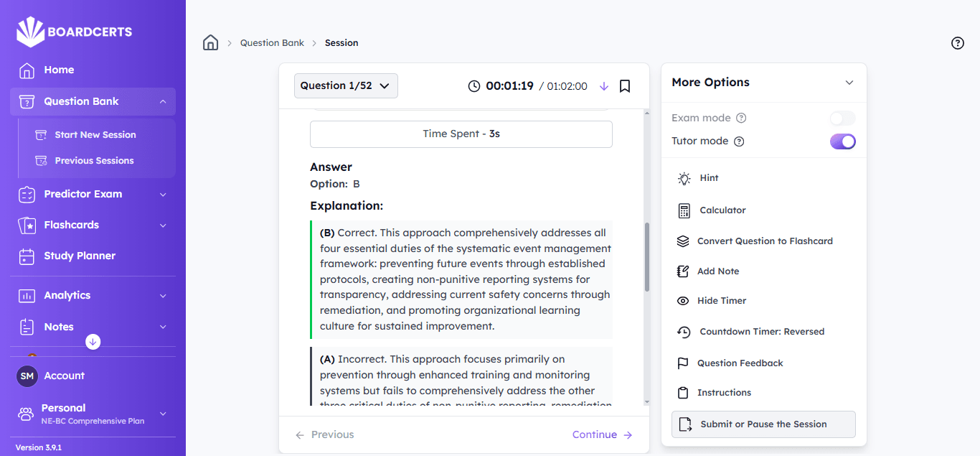The height and width of the screenshot is (456, 980).
Task: Click the Hint lightbulb option
Action: pyautogui.click(x=708, y=178)
